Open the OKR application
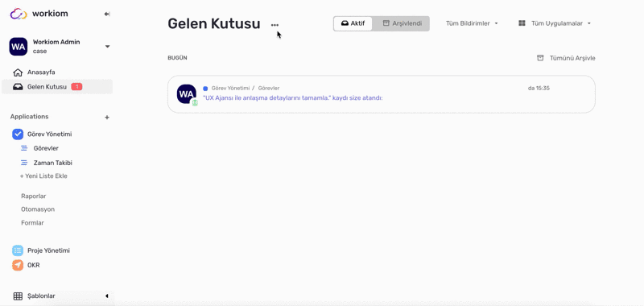 click(x=34, y=266)
